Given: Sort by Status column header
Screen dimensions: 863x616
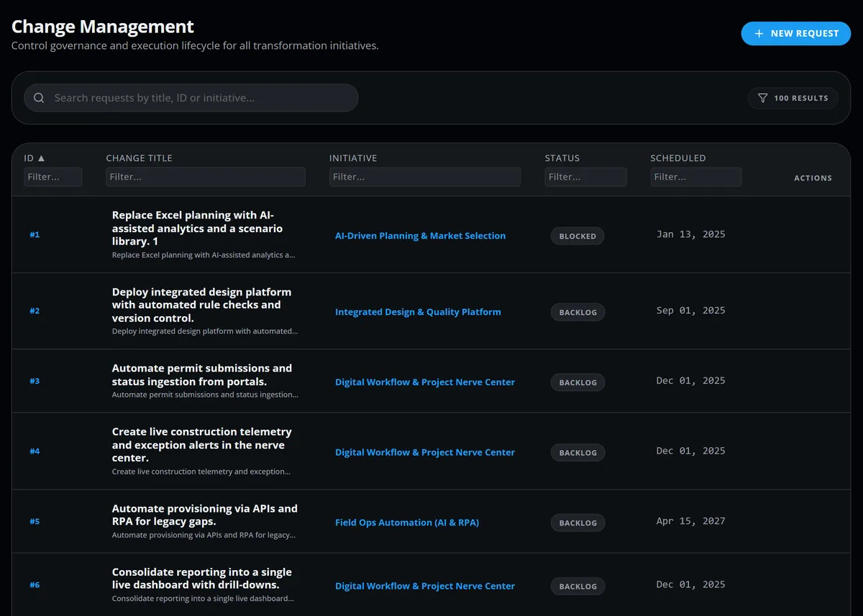Looking at the screenshot, I should click(562, 158).
